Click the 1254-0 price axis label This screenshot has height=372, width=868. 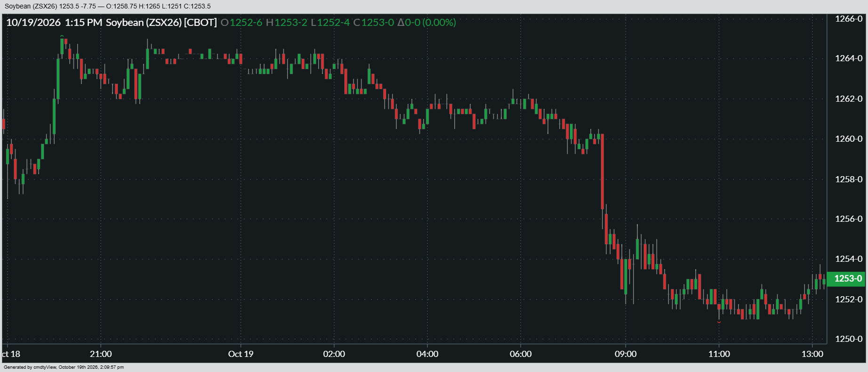849,259
